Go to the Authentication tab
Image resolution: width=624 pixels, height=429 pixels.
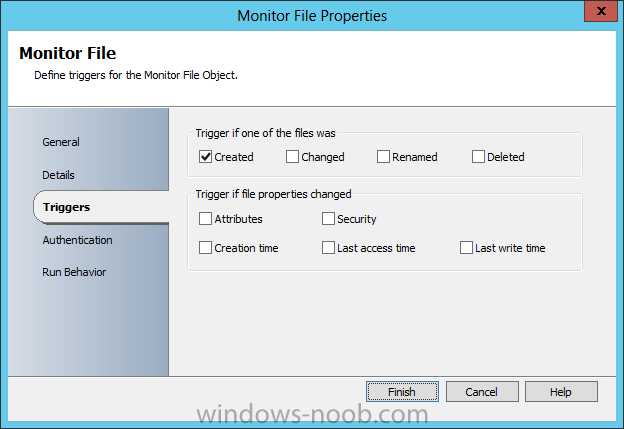78,240
